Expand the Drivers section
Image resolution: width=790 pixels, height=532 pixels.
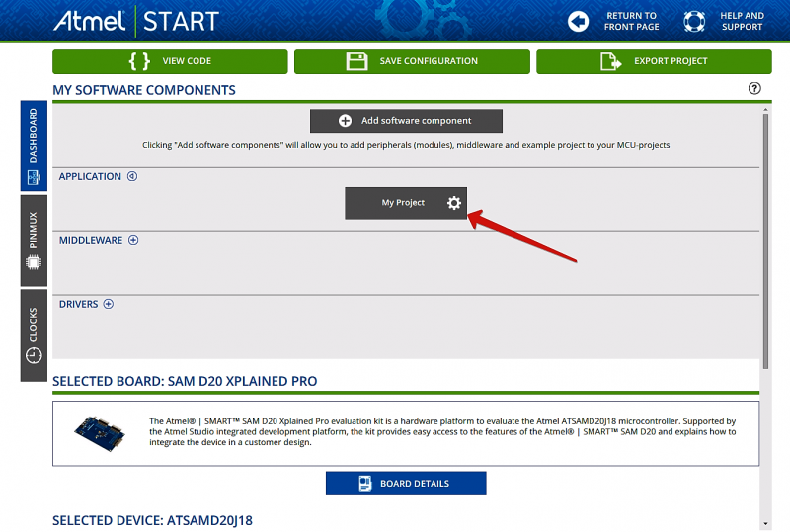click(x=109, y=304)
